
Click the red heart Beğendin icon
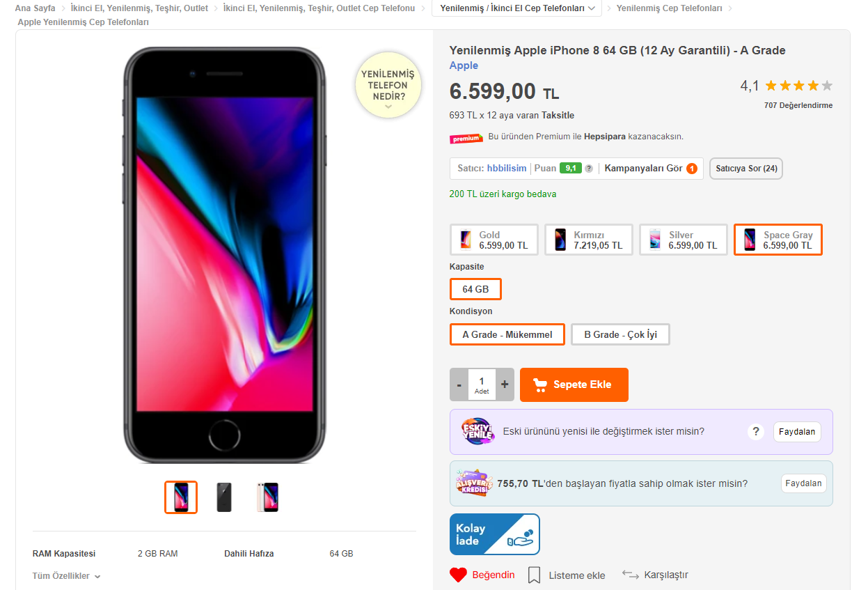click(458, 575)
